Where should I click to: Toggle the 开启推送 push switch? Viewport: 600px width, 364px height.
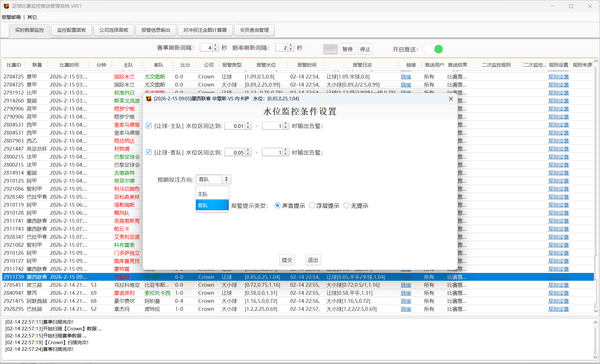[433, 49]
